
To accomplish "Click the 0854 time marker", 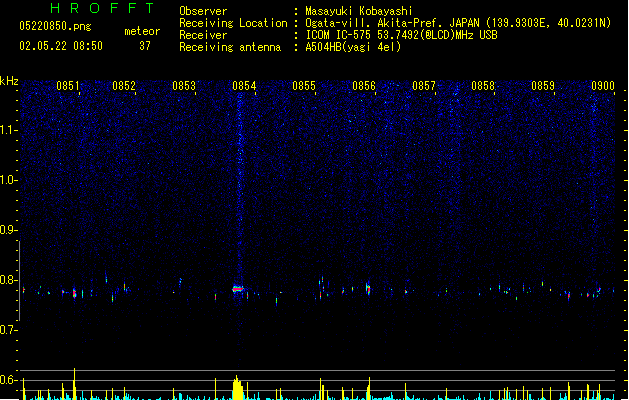I will [244, 86].
